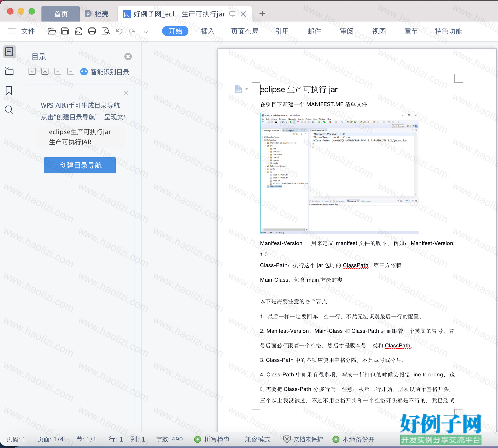Viewport: 498px width, 448px height.
Task: Open the chapter navigation sidebar icon
Action: (9, 71)
